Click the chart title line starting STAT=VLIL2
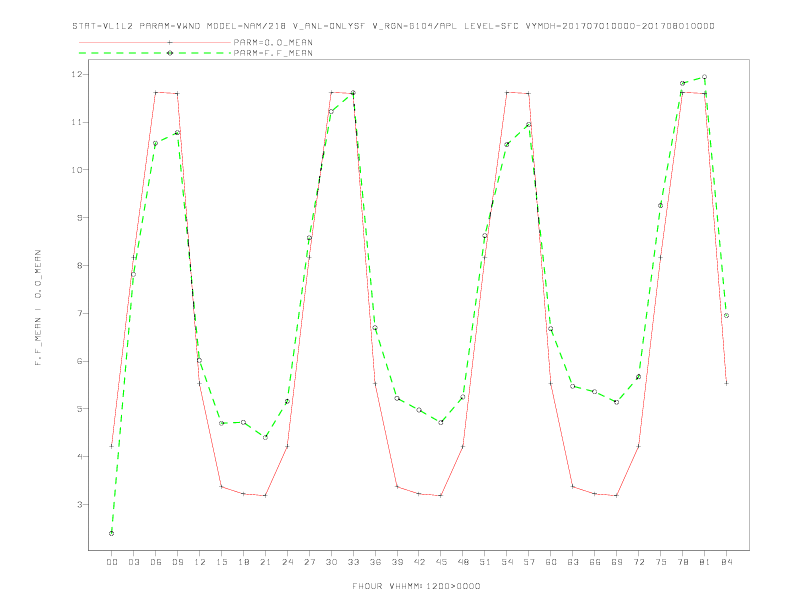 point(393,26)
